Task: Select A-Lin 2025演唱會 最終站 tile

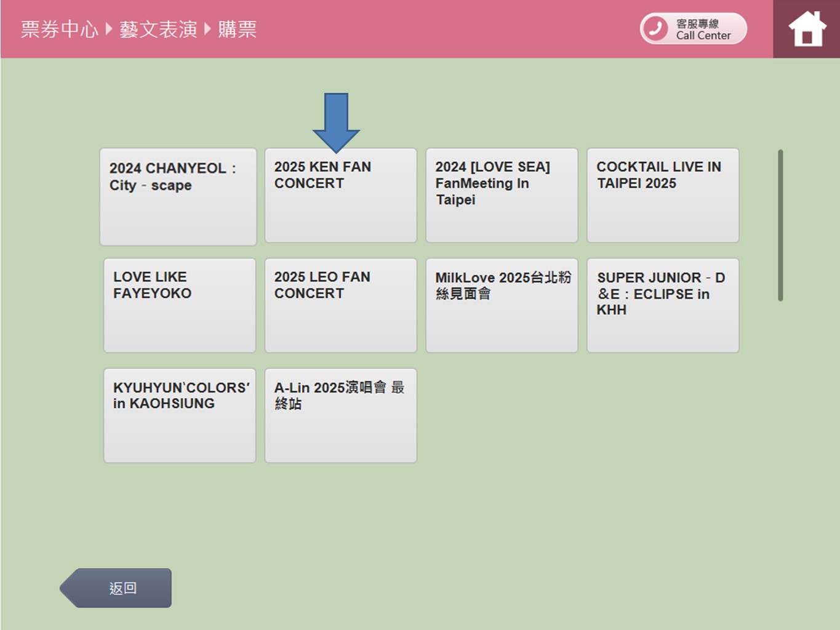Action: [x=341, y=416]
